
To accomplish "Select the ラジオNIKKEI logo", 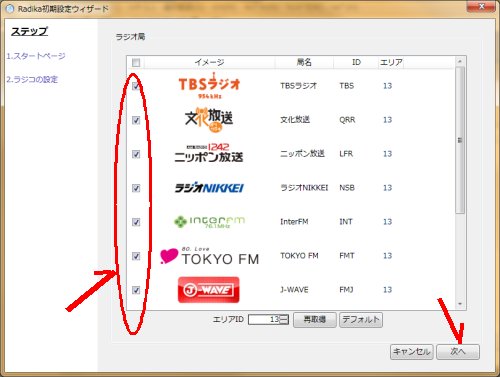I will [209, 188].
